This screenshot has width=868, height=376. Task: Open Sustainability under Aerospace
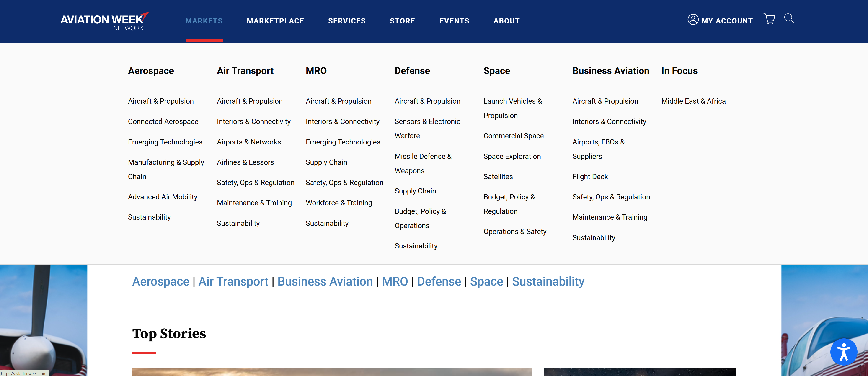(x=149, y=217)
